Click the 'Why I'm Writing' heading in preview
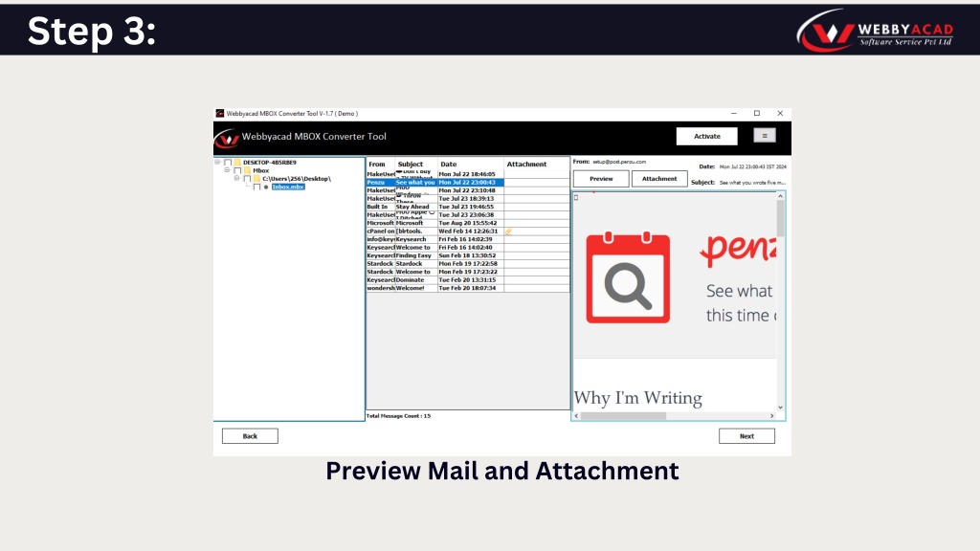 (x=638, y=398)
